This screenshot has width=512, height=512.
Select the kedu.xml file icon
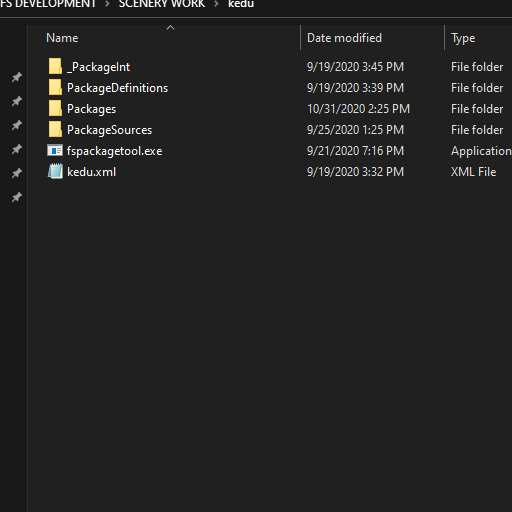(x=55, y=171)
